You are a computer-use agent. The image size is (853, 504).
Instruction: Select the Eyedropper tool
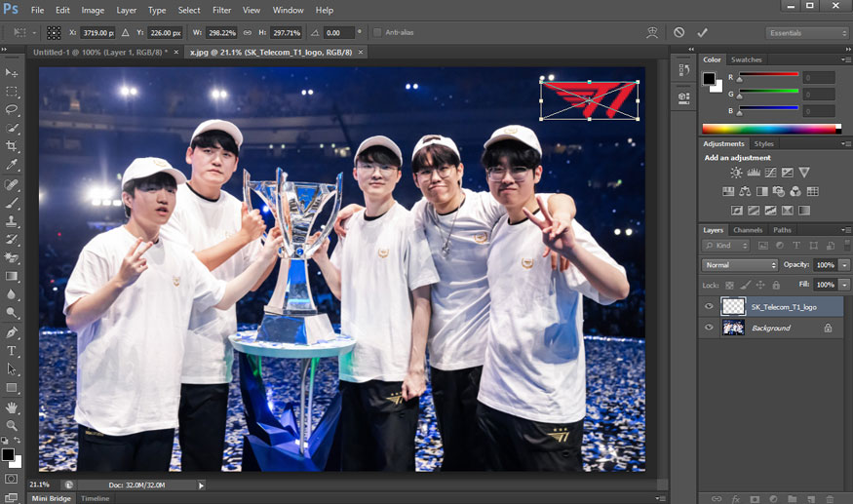point(11,165)
